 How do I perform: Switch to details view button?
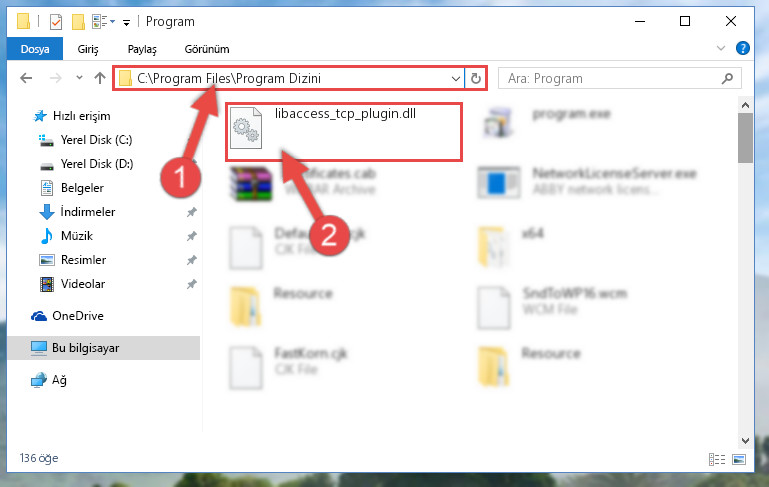point(717,459)
